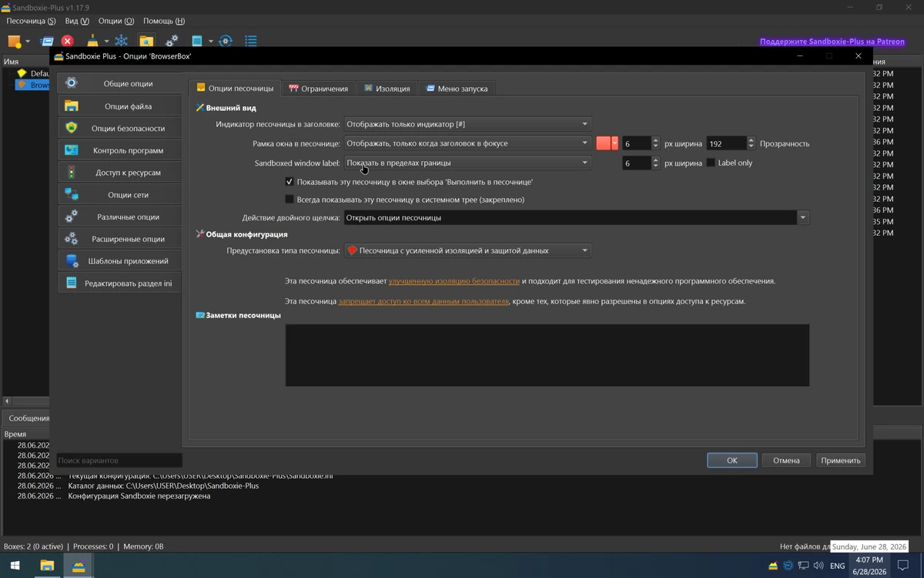
Task: Open the new sandbox icon dropdown arrow
Action: tap(28, 42)
